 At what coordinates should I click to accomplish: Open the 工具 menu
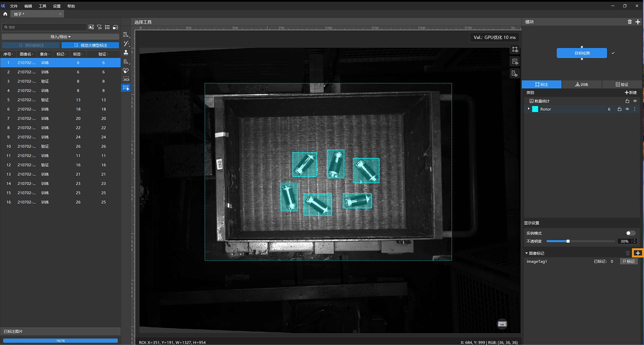point(42,6)
